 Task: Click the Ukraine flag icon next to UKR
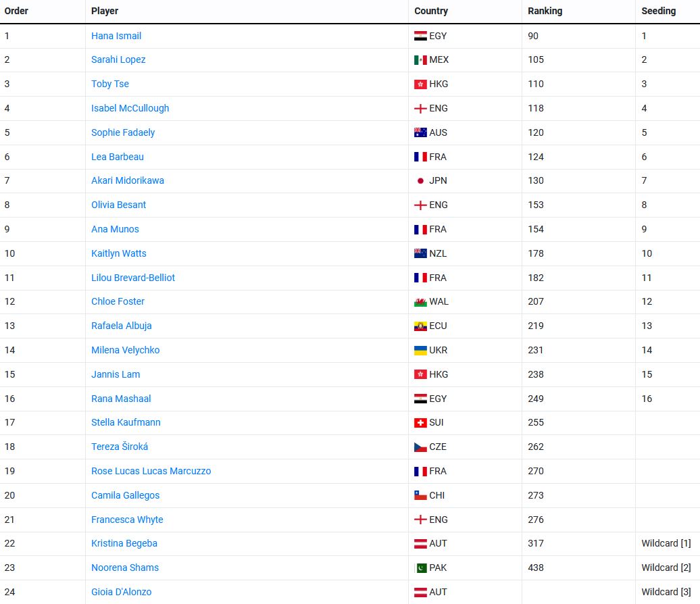420,350
